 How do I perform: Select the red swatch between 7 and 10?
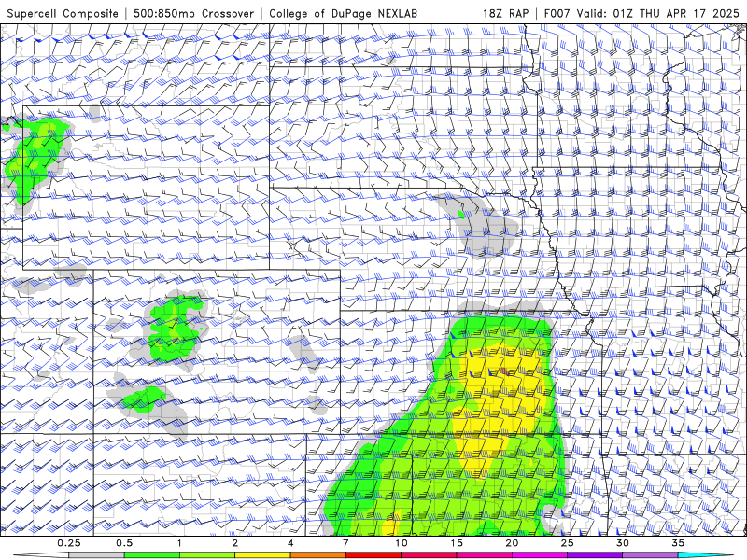(x=373, y=555)
